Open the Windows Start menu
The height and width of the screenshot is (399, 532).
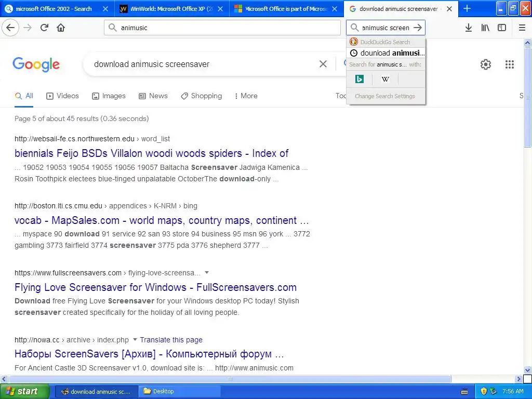[x=25, y=392]
